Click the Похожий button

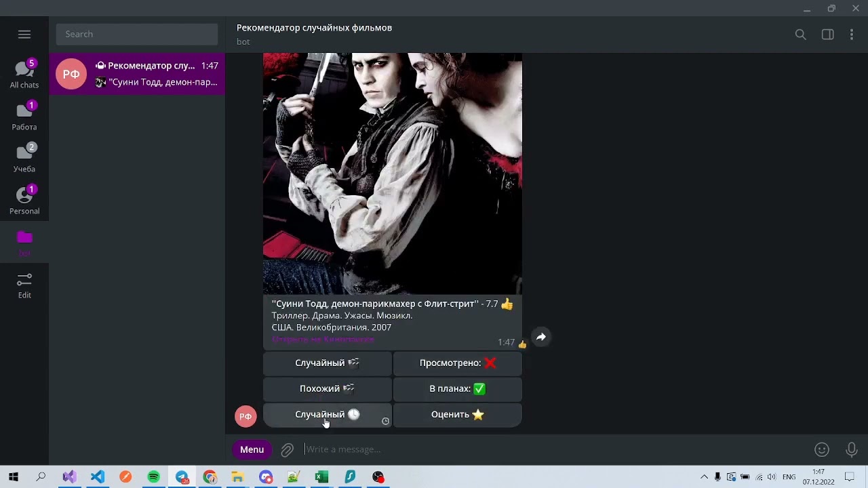[328, 388]
